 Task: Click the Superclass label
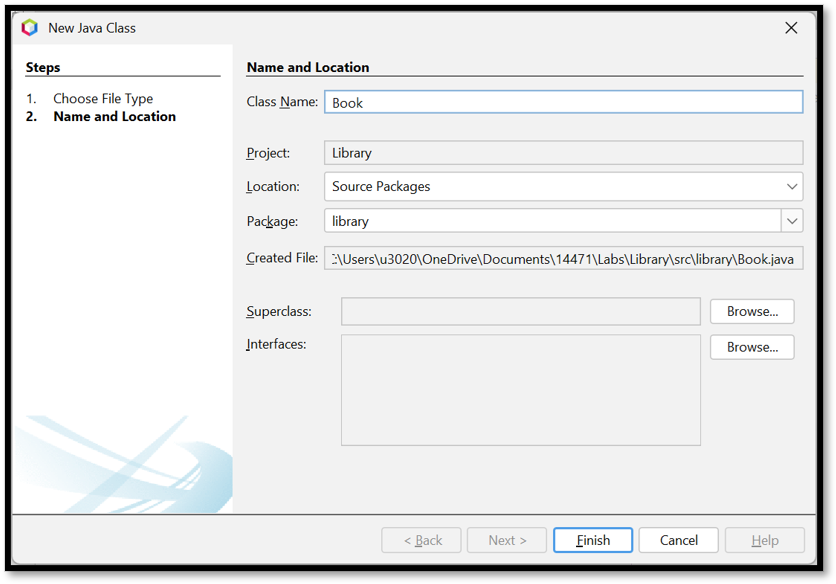tap(279, 311)
